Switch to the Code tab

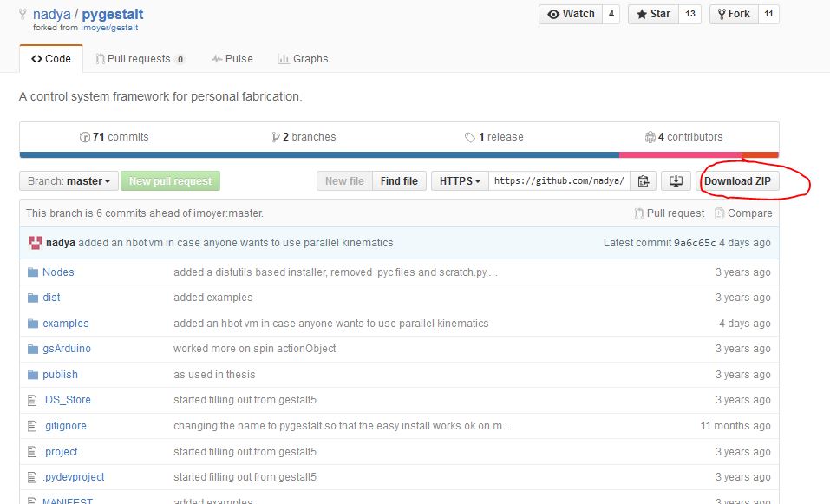click(51, 59)
